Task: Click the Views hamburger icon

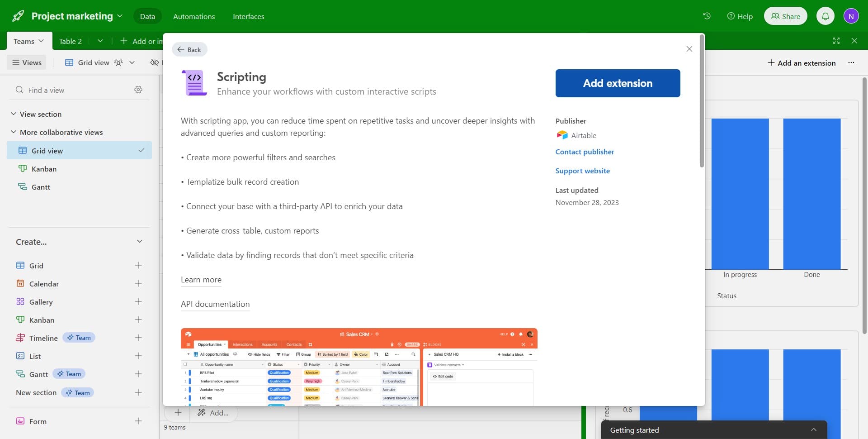Action: (15, 62)
